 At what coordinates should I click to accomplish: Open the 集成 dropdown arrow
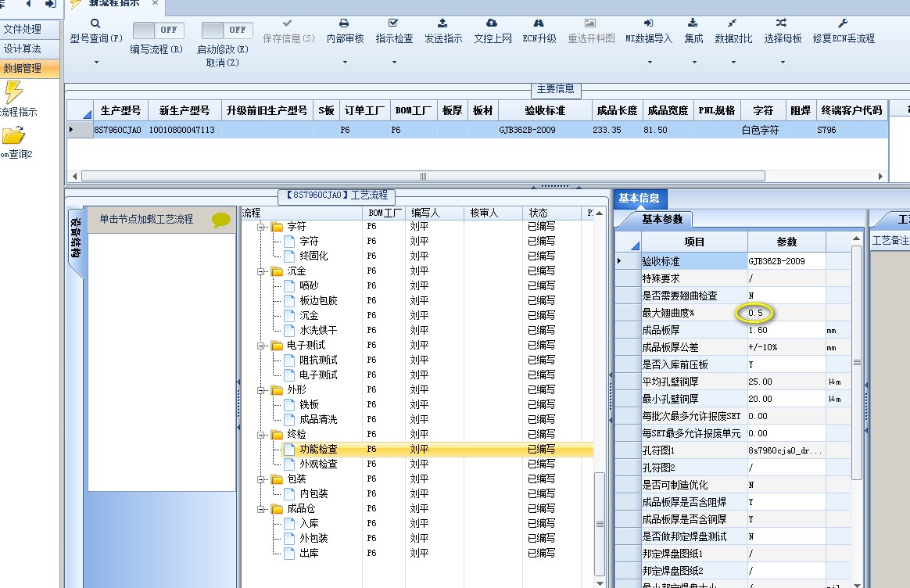click(694, 62)
